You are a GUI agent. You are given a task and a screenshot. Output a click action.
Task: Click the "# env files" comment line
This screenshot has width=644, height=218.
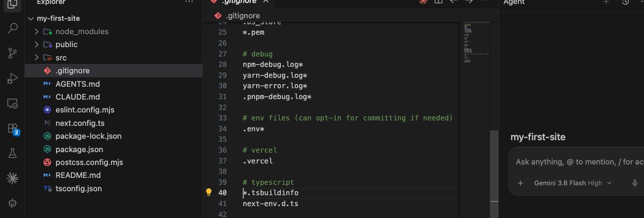click(348, 118)
